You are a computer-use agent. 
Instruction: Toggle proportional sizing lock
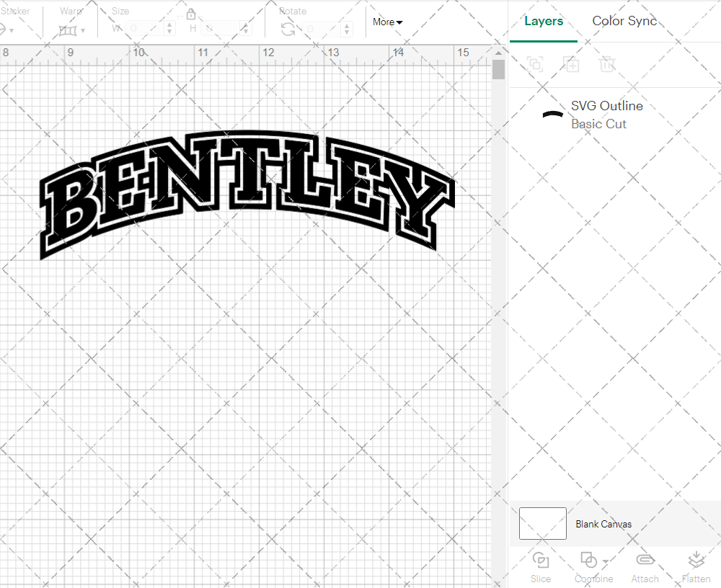[191, 14]
